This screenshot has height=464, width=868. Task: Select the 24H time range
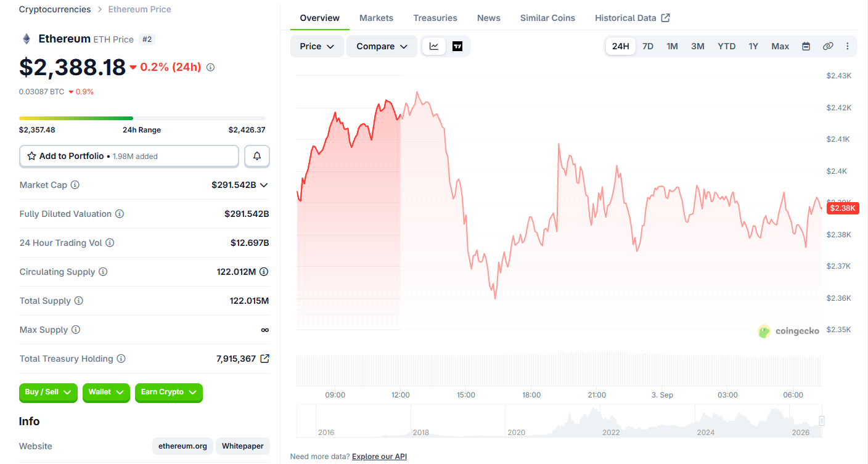[x=621, y=46]
